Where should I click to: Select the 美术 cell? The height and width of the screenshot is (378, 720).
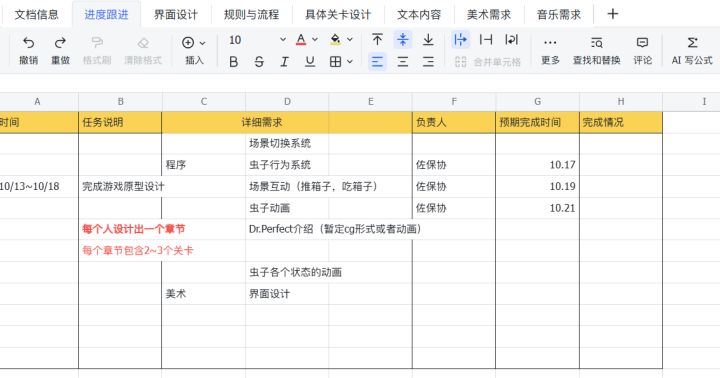coord(203,294)
